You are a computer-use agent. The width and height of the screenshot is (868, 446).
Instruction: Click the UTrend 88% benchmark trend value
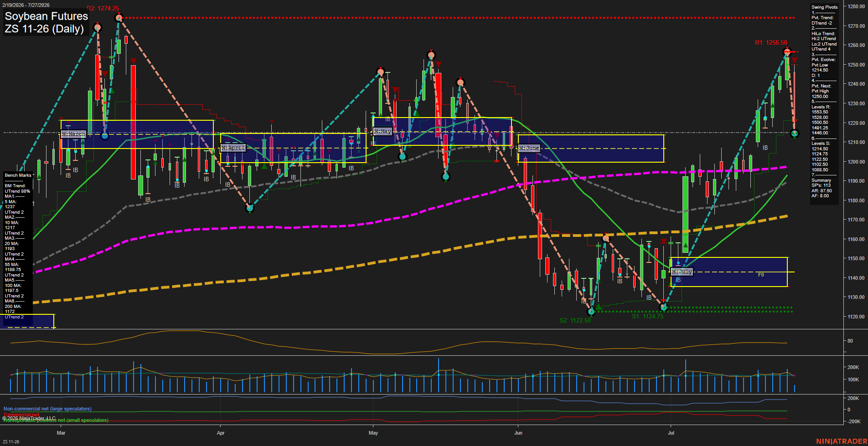tap(17, 191)
